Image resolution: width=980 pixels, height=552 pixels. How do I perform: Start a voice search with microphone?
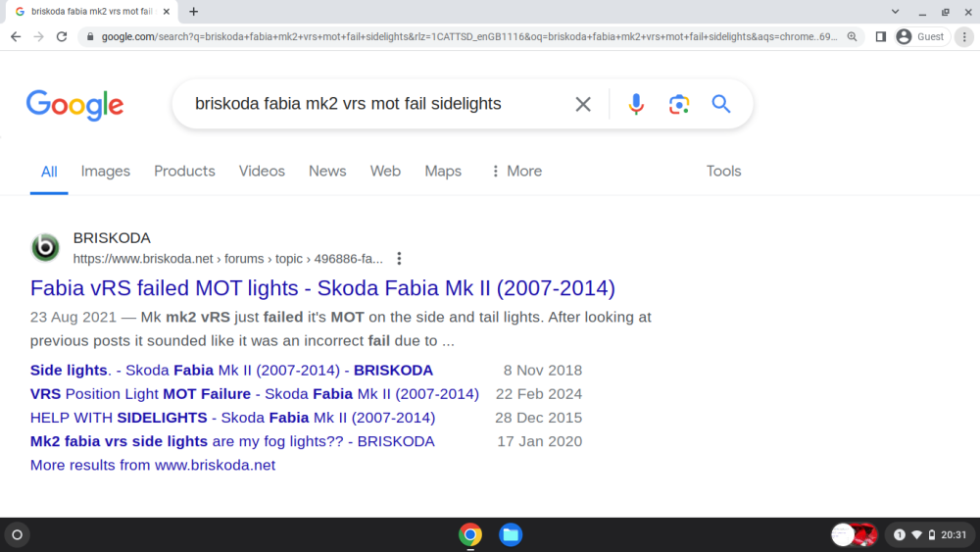[636, 104]
